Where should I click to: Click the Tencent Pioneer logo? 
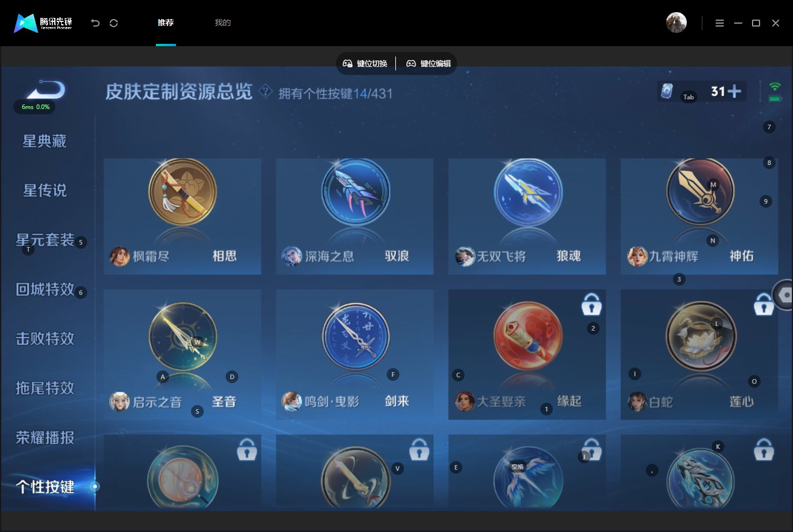43,23
